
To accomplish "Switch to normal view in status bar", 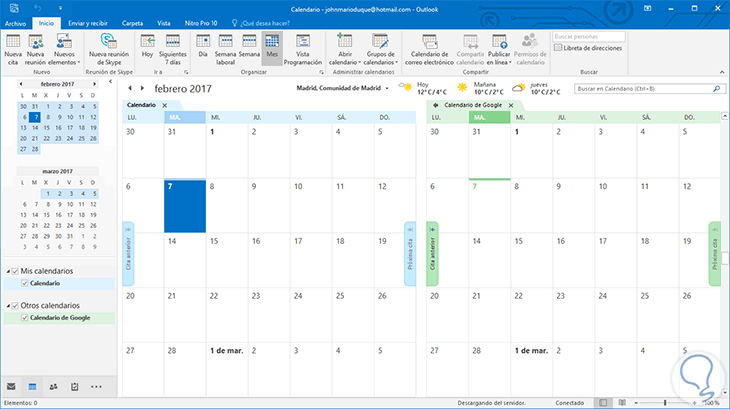I will point(603,402).
